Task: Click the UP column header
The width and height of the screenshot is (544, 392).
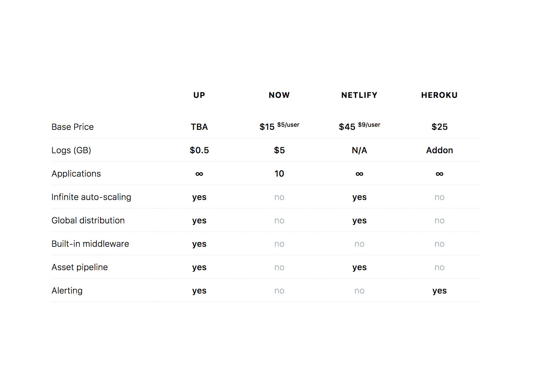Action: [x=199, y=95]
